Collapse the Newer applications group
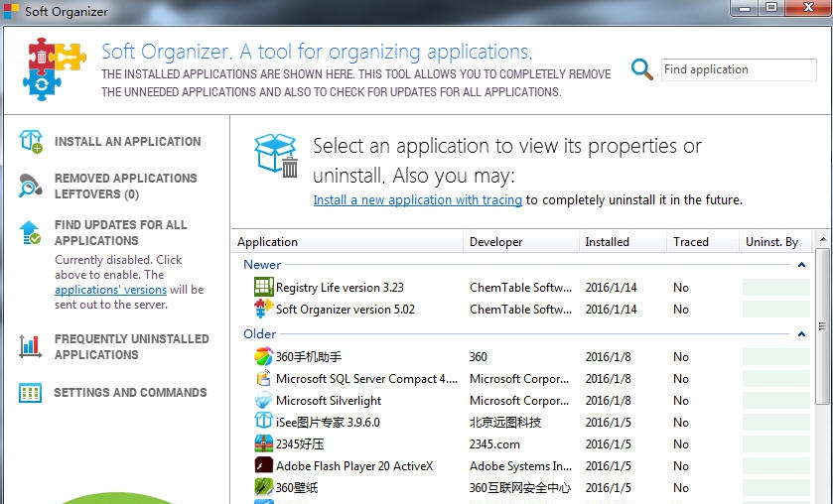The image size is (833, 504). [800, 265]
